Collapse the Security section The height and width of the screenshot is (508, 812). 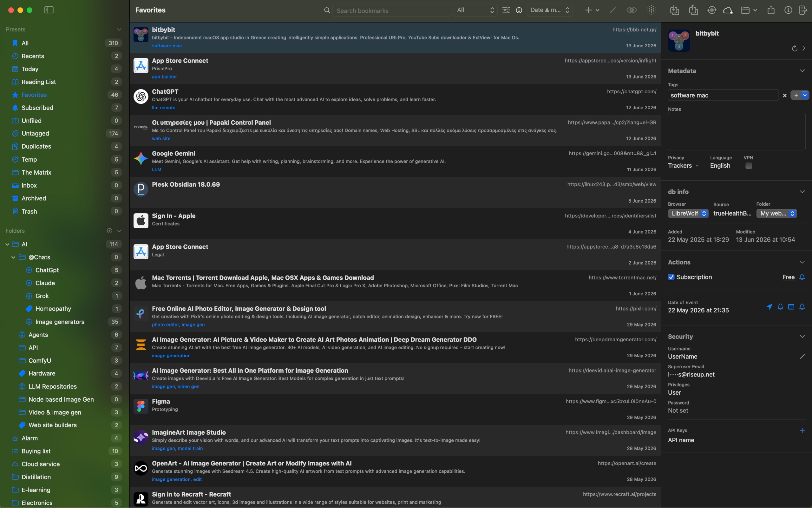802,337
